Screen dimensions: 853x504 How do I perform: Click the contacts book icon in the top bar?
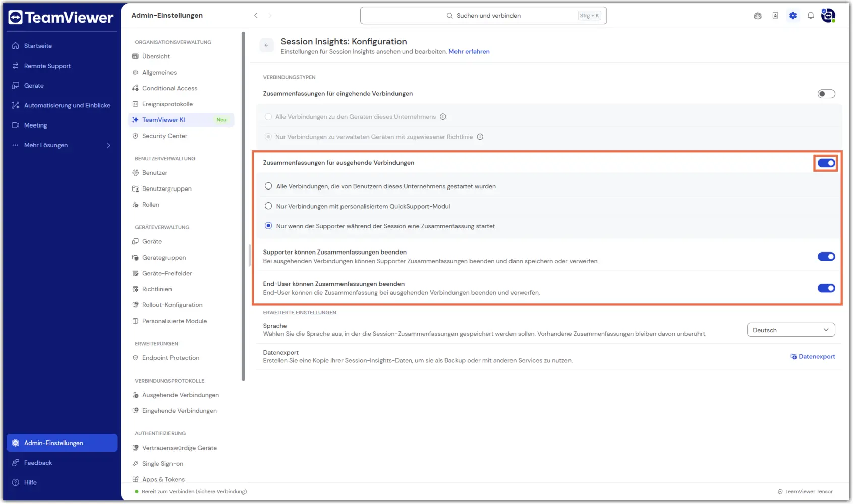(x=775, y=16)
